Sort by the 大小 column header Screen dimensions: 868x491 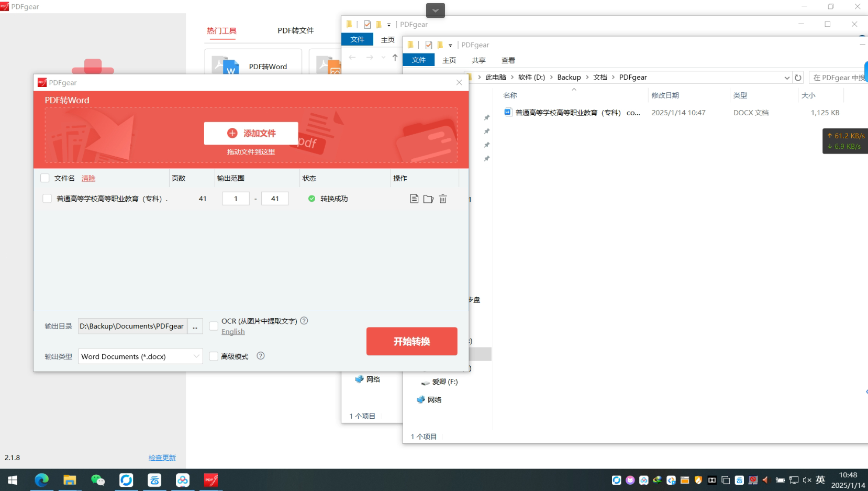click(820, 95)
